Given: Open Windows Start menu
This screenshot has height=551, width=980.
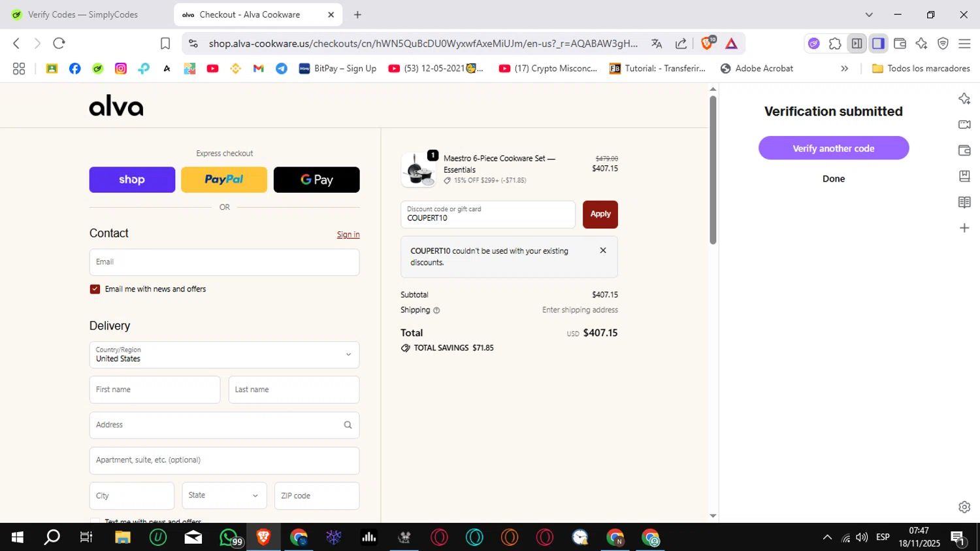Looking at the screenshot, I should click(18, 537).
